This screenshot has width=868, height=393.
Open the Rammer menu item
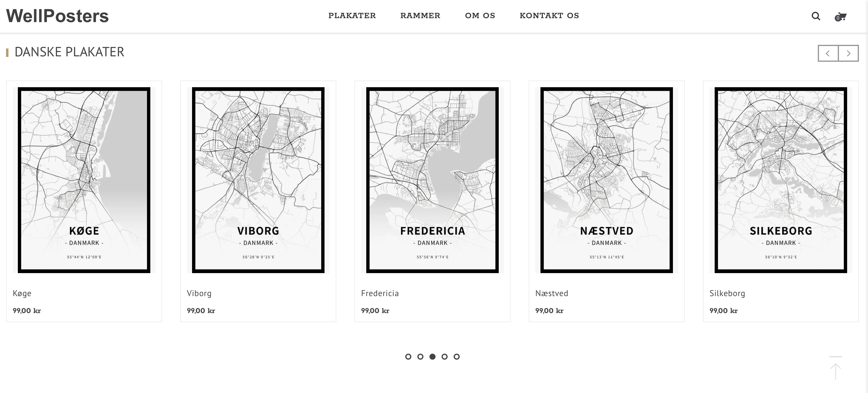(420, 15)
